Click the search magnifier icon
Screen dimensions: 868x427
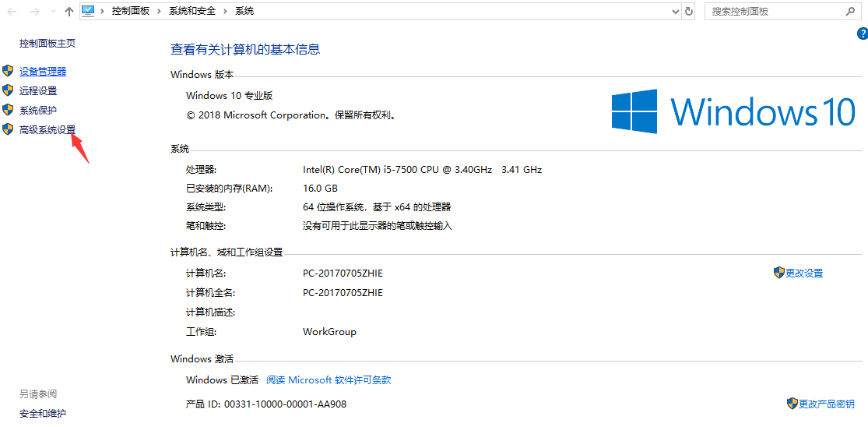(850, 11)
